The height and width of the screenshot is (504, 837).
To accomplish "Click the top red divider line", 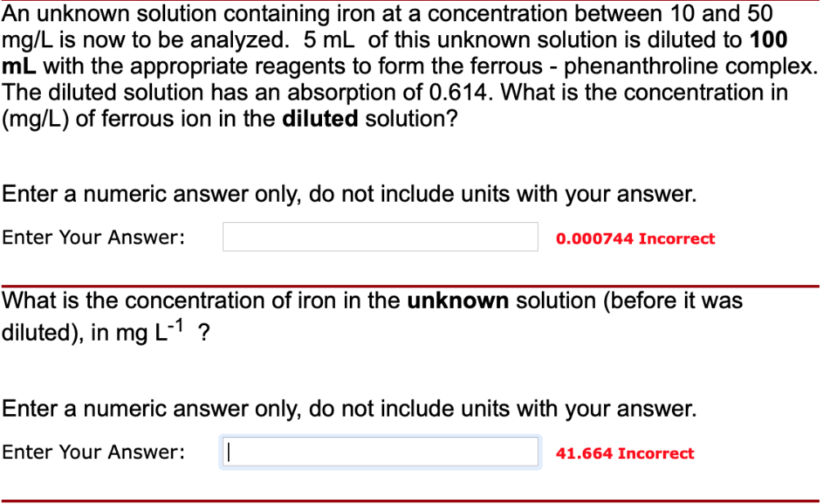I will click(418, 2).
